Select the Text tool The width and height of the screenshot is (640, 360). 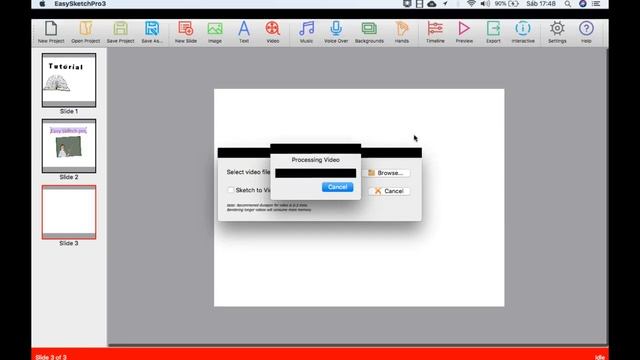[244, 32]
